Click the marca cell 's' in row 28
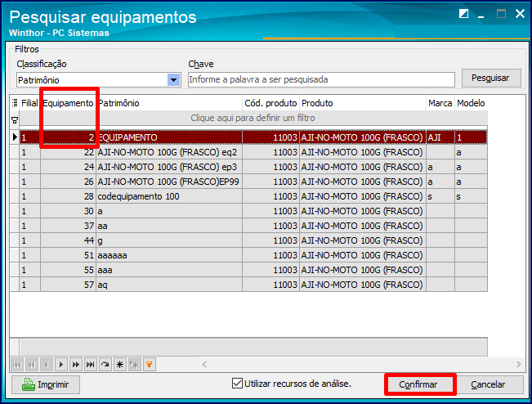Image resolution: width=532 pixels, height=404 pixels. 440,196
